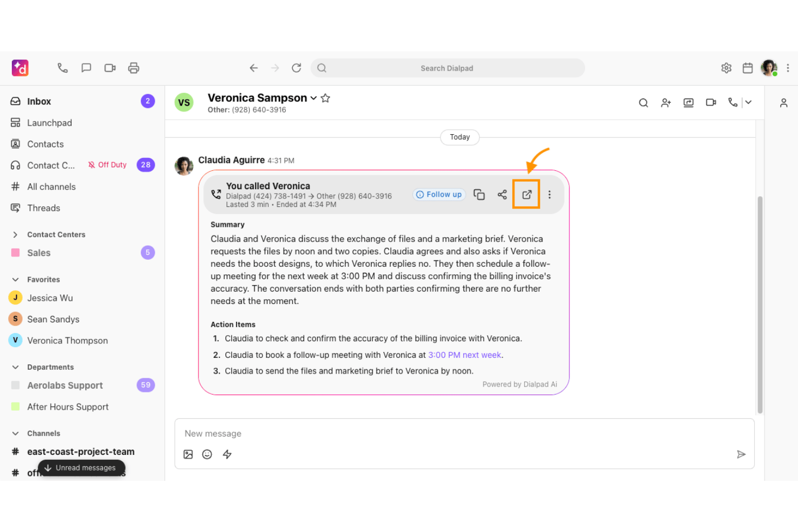Open the east-coast-project-team channel
Screen dimensions: 798x532
(82, 452)
